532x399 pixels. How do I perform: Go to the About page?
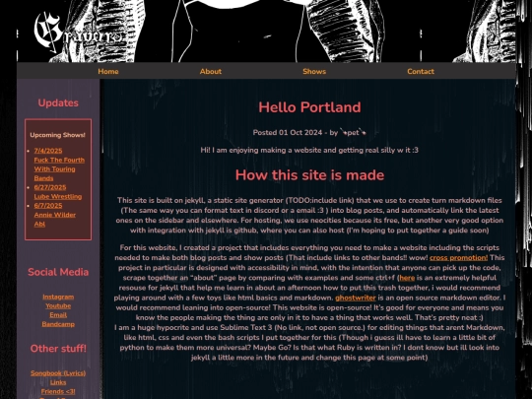[x=211, y=71]
